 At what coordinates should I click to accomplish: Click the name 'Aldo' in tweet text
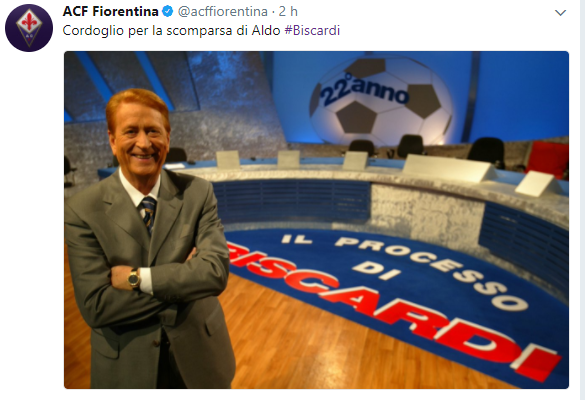(x=266, y=30)
